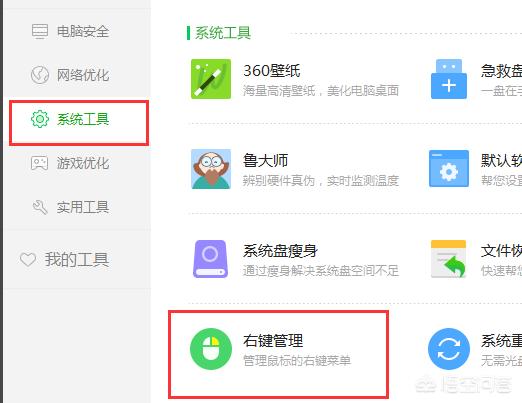The height and width of the screenshot is (403, 522).
Task: Click the 系统工具 green section header
Action: tap(223, 33)
